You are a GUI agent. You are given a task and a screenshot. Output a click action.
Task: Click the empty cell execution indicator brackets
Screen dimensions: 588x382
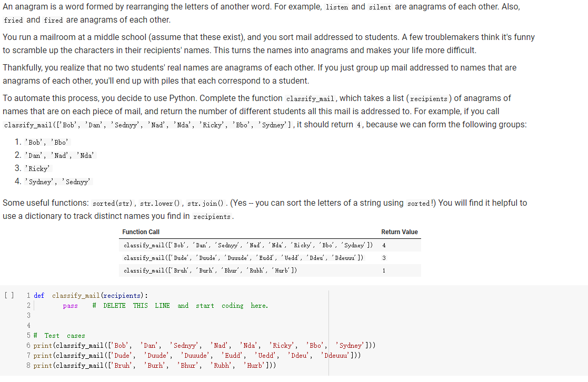tap(8, 295)
